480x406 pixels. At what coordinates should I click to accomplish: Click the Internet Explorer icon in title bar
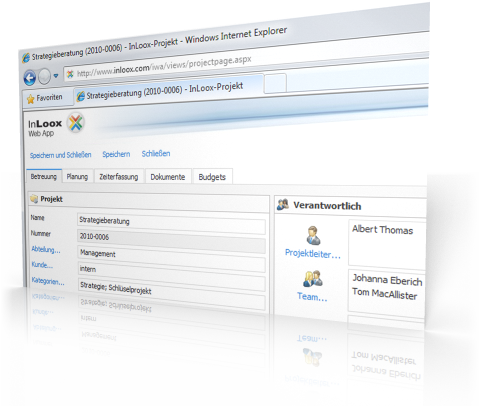pos(26,58)
